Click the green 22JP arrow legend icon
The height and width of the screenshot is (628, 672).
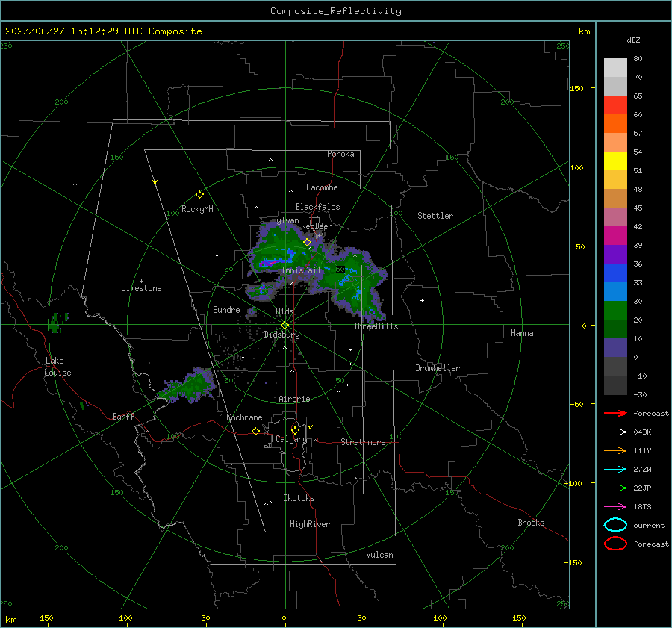click(615, 488)
